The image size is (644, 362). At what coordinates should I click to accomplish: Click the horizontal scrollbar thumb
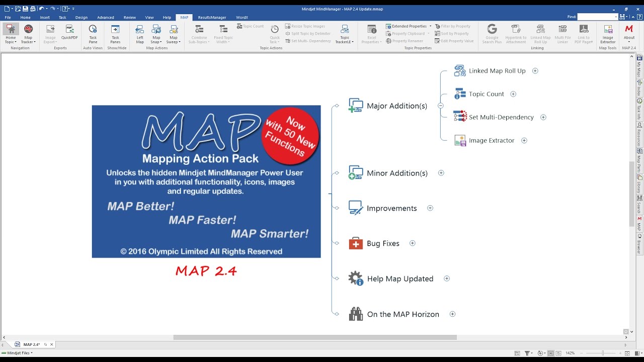click(x=315, y=337)
